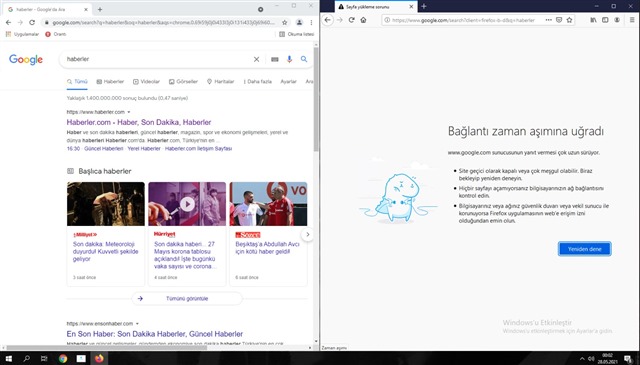Open the Güncel Haberleri sitelink

[103, 149]
